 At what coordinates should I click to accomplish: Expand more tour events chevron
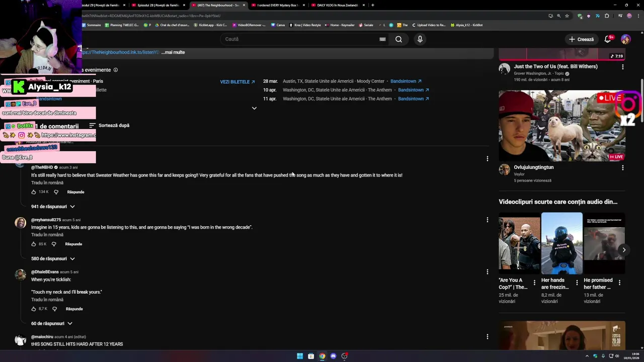click(x=254, y=108)
